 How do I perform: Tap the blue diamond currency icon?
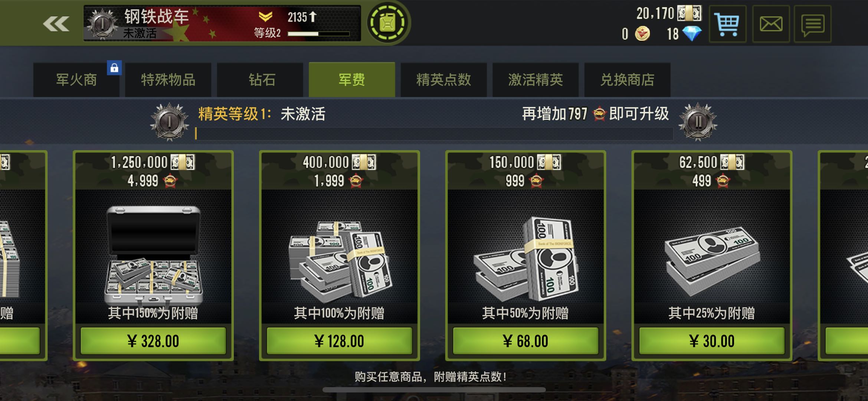[692, 34]
